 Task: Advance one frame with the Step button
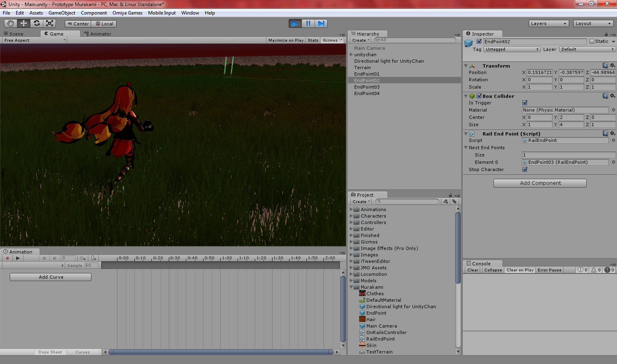click(321, 23)
